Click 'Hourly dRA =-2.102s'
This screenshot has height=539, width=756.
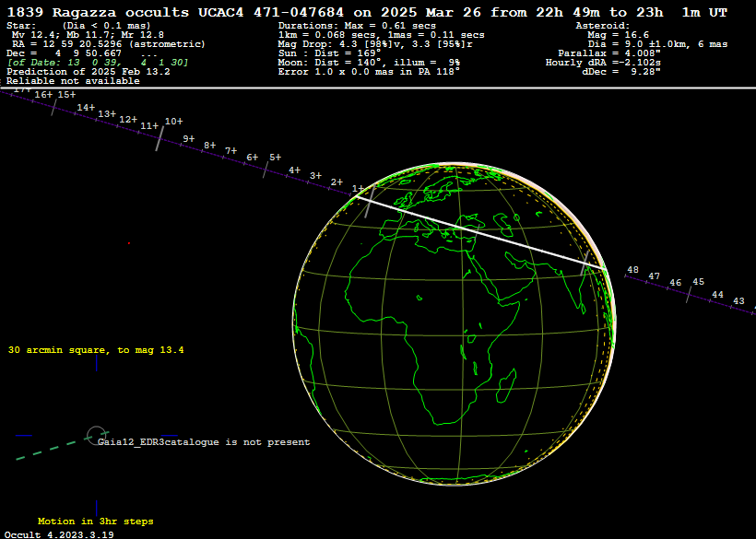click(603, 62)
